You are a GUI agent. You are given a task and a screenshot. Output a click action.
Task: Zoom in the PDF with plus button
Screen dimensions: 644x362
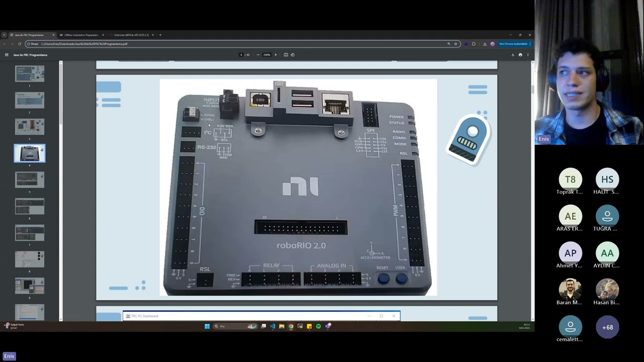pos(275,55)
